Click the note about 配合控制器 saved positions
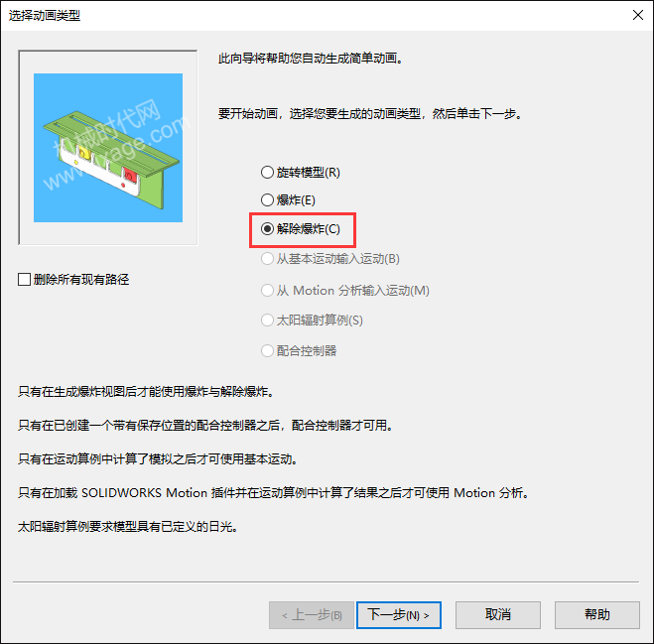The height and width of the screenshot is (644, 654). point(205,426)
